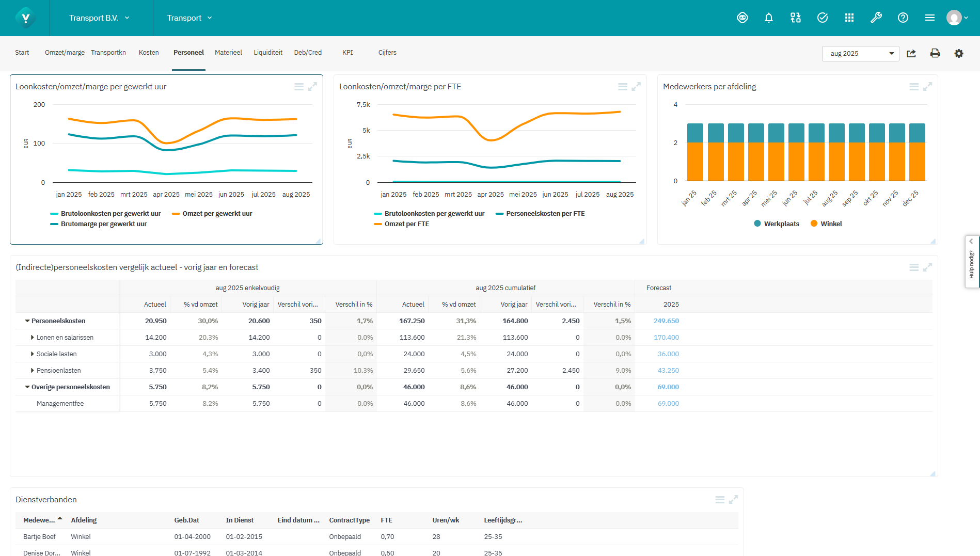Open the Transport B.V. company selector
Screen dimensions: 980x556
click(x=100, y=17)
